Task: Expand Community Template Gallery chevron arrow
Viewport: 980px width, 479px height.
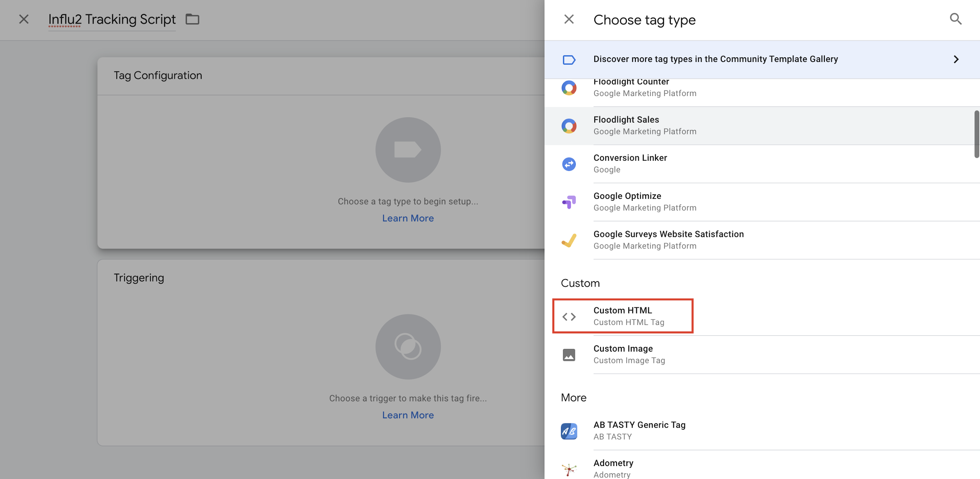Action: (x=956, y=59)
